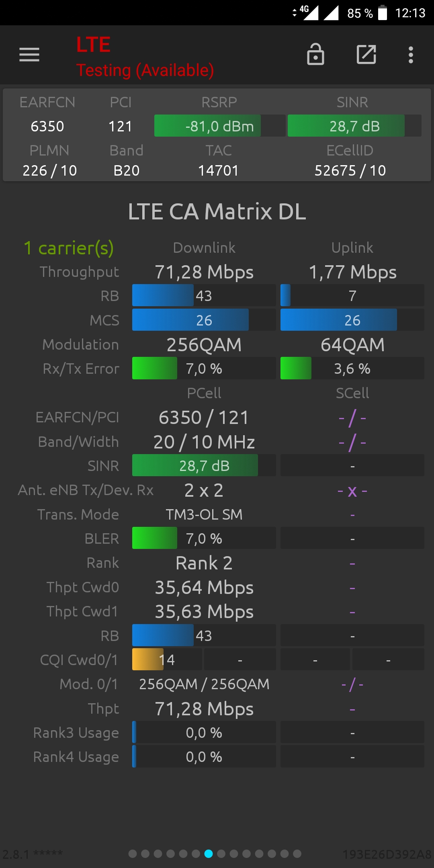Open the export/share icon
The width and height of the screenshot is (434, 868).
coord(366,54)
